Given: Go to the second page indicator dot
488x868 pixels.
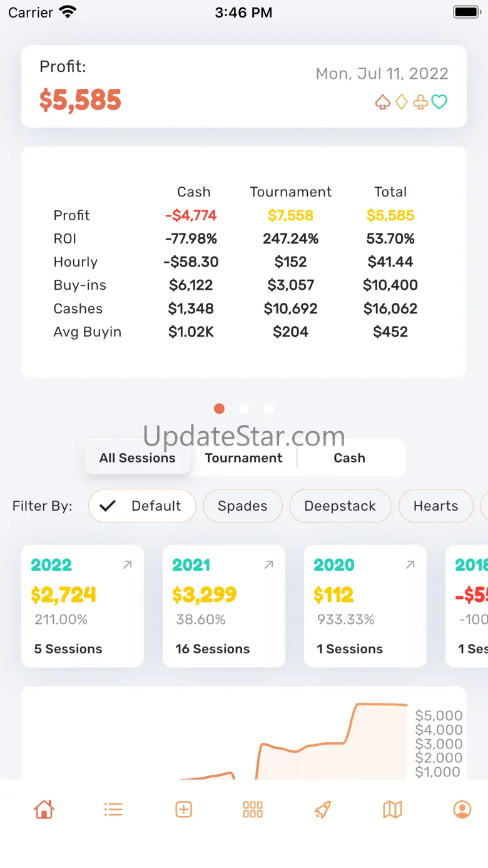Looking at the screenshot, I should click(244, 409).
